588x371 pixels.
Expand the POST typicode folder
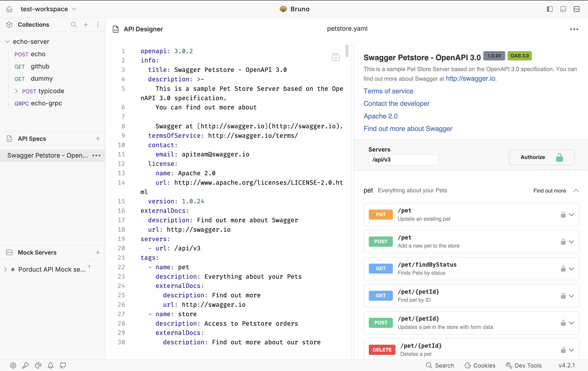coord(16,91)
